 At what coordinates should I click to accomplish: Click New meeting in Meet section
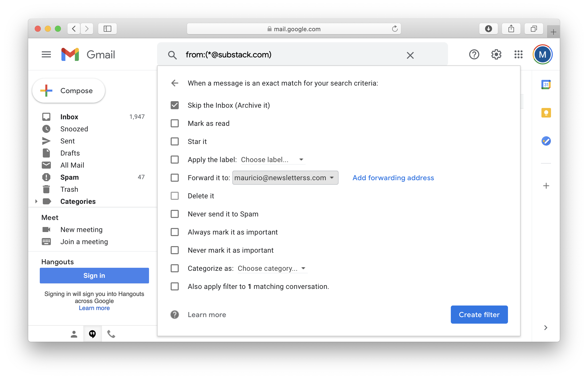click(82, 230)
